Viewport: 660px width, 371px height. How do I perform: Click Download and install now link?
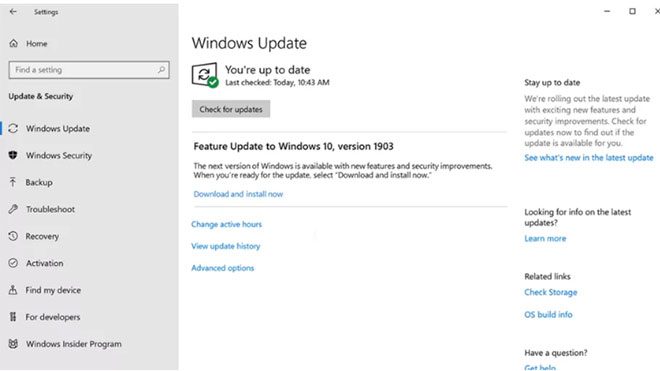click(x=238, y=194)
